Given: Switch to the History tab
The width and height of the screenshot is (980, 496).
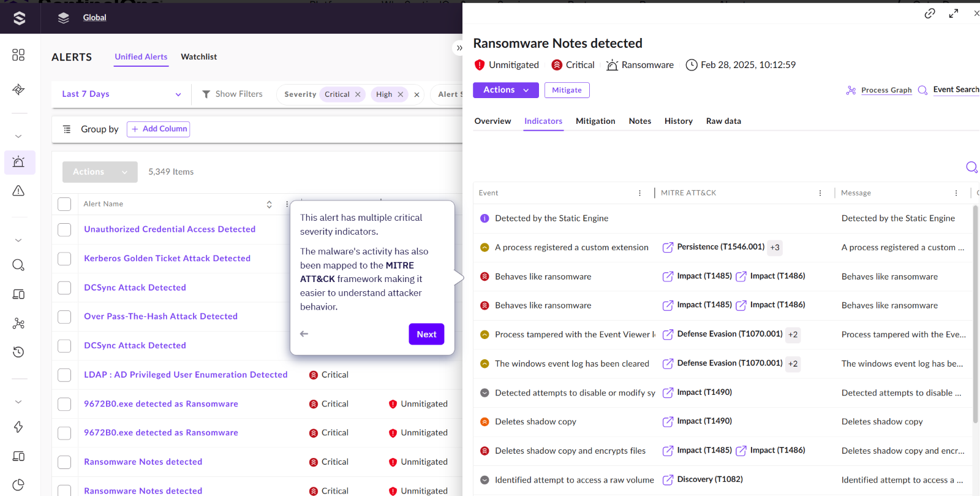Looking at the screenshot, I should [x=679, y=121].
